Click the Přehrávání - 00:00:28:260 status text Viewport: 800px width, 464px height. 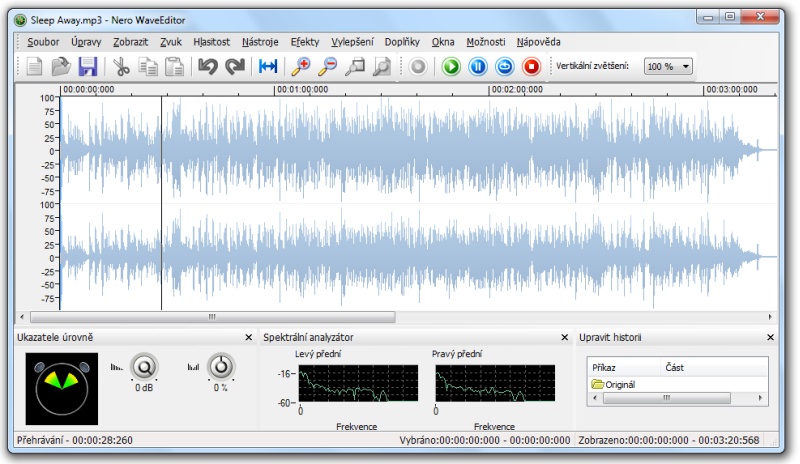(74, 441)
